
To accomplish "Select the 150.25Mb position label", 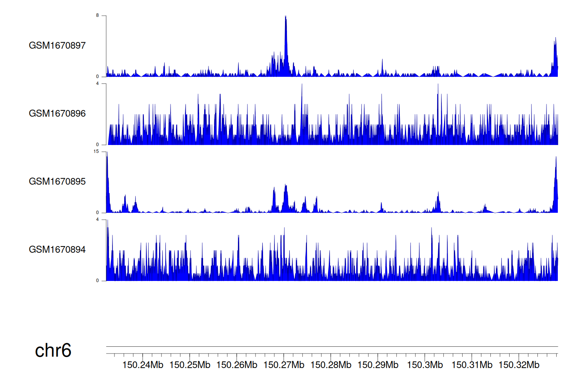I will (x=190, y=365).
